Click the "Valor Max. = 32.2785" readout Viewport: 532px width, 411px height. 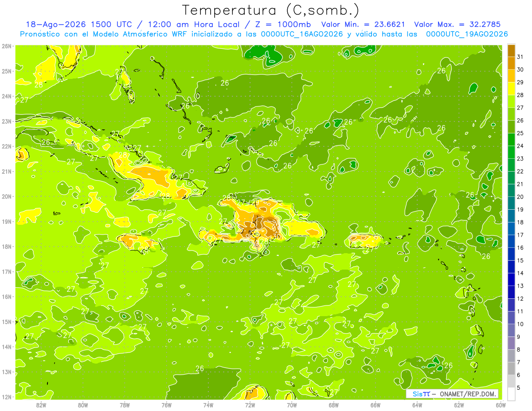tap(457, 24)
